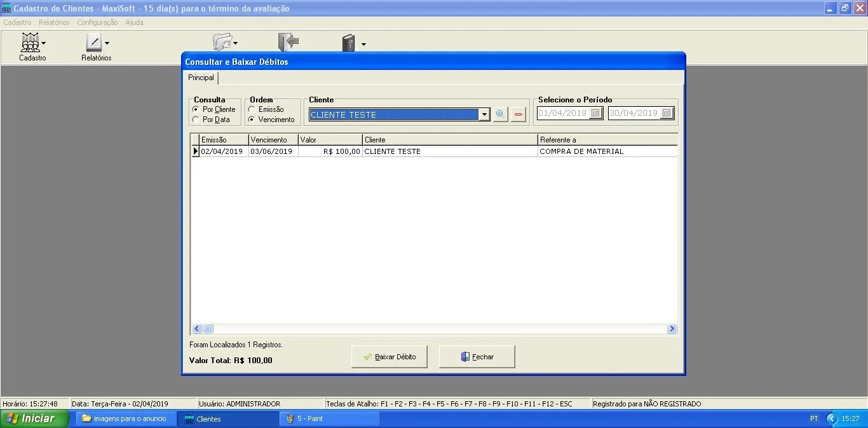Viewport: 868px width, 428px height.
Task: Switch to the Principal tab
Action: click(x=201, y=78)
